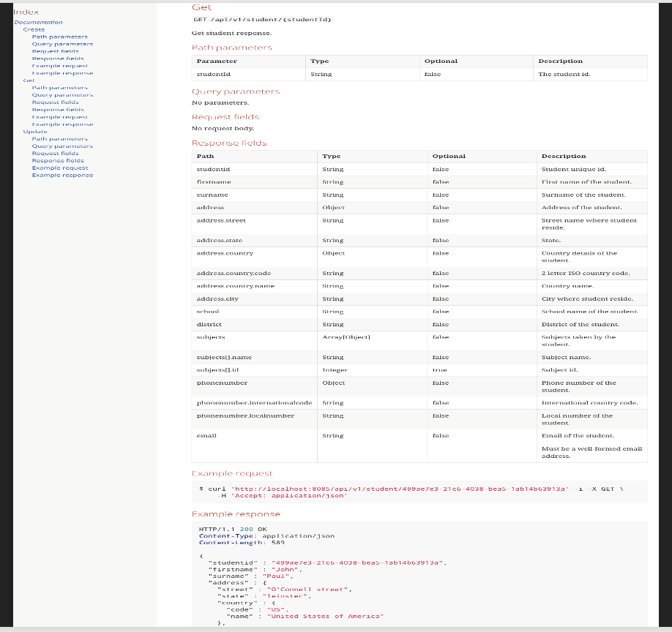Select the 'phonenumber.internationalcode' path cell
The image size is (672, 632).
coord(254,403)
